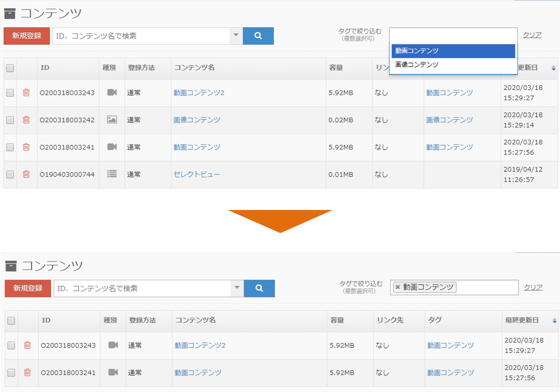Click the ID text 0190403000744
Image resolution: width=560 pixels, height=392 pixels.
(67, 174)
